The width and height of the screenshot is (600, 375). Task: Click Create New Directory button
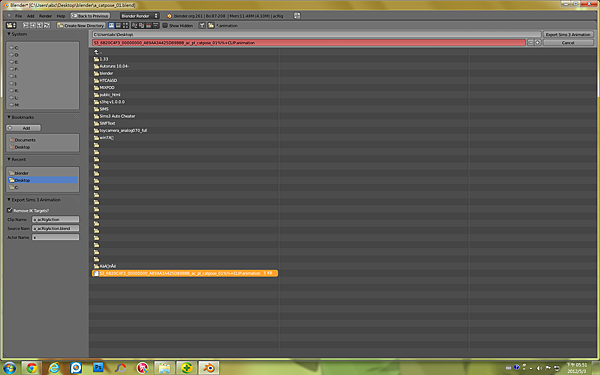[81, 25]
